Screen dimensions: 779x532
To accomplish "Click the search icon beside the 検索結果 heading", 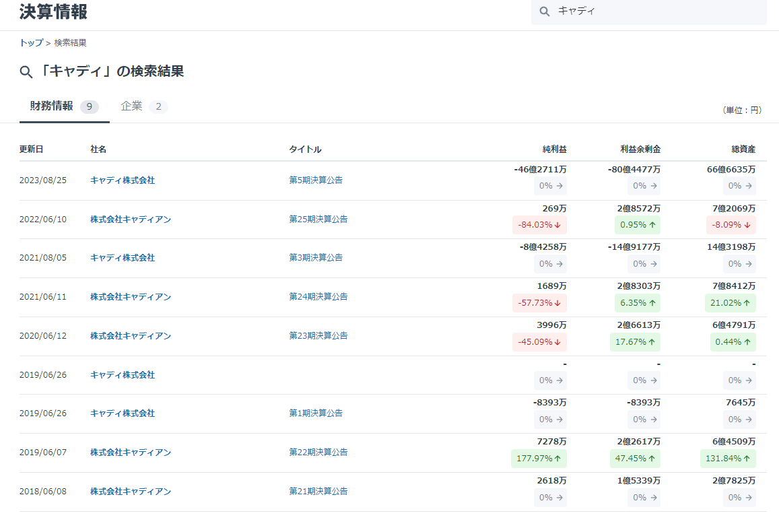I will coord(26,70).
